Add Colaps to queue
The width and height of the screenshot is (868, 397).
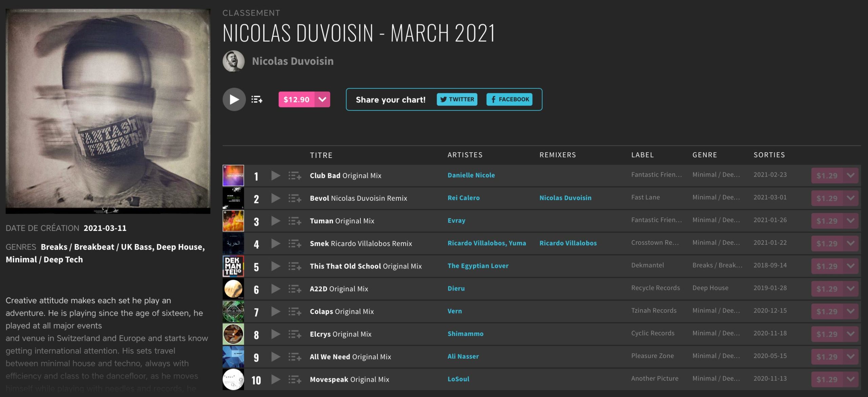(x=295, y=312)
